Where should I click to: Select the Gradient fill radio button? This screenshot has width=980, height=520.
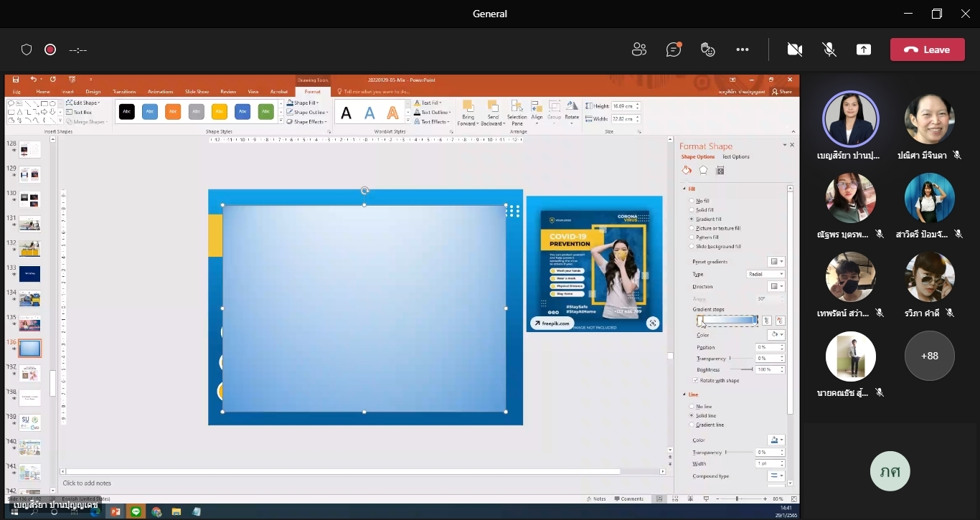pyautogui.click(x=692, y=219)
